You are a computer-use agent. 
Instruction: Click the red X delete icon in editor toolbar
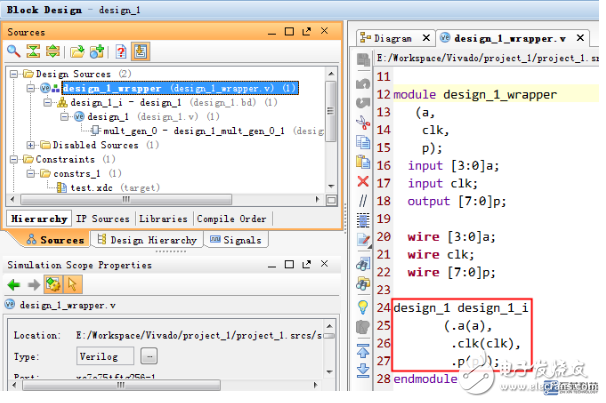pos(362,182)
